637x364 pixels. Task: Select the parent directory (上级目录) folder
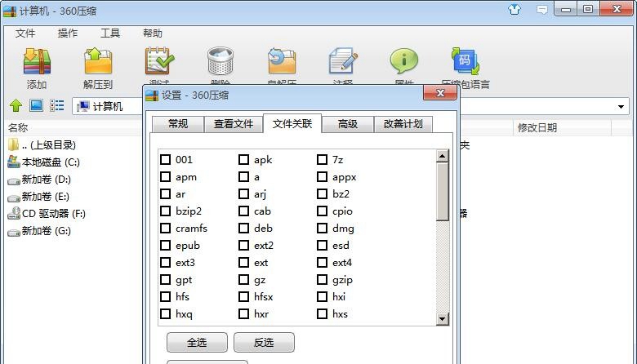[x=42, y=145]
